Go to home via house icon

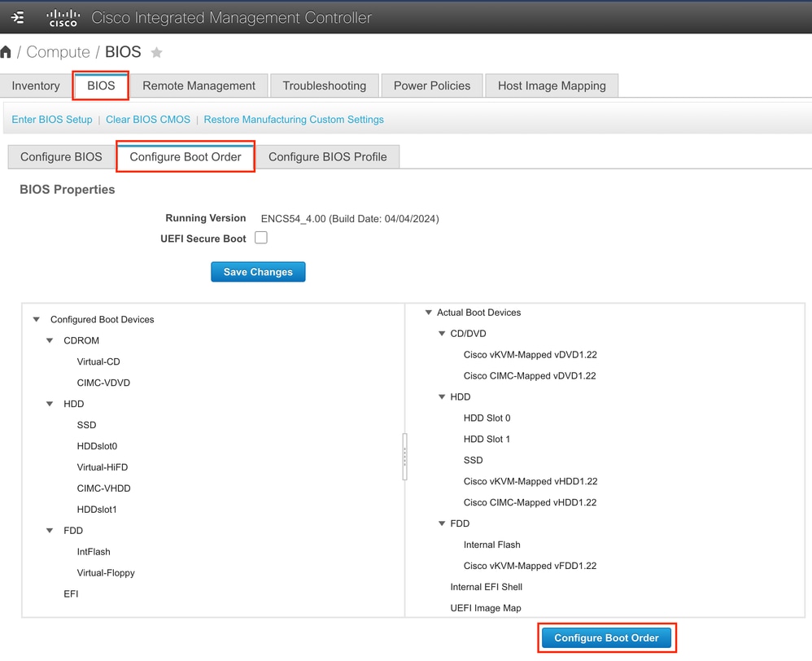[x=6, y=52]
